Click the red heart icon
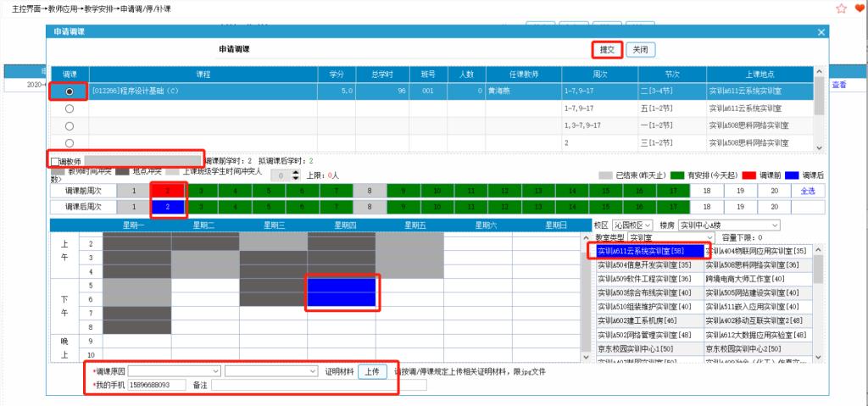 point(857,8)
